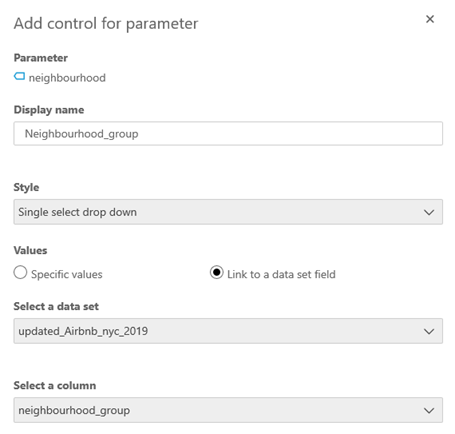Screen dimensions: 455x434
Task: Close the Add control for parameter dialog
Action: (x=430, y=19)
